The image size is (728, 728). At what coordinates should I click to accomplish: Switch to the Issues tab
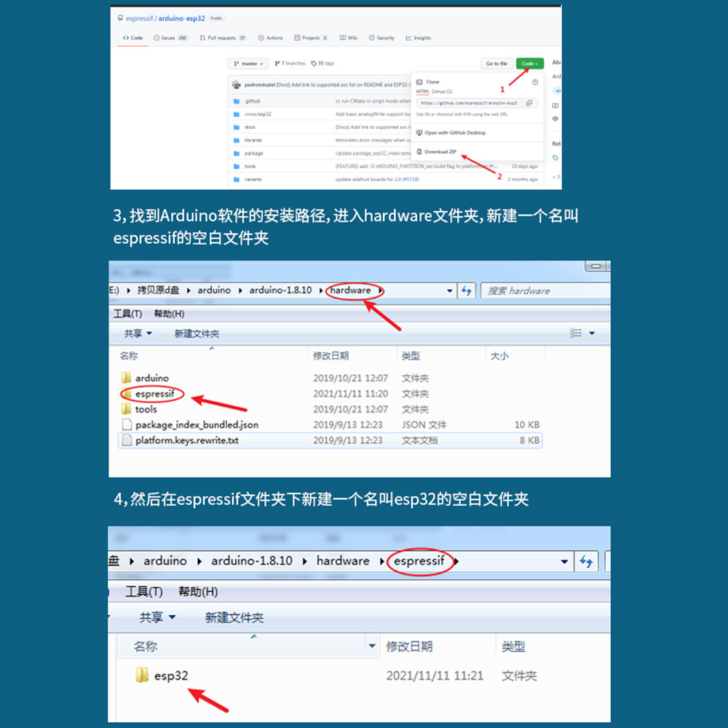(x=170, y=38)
